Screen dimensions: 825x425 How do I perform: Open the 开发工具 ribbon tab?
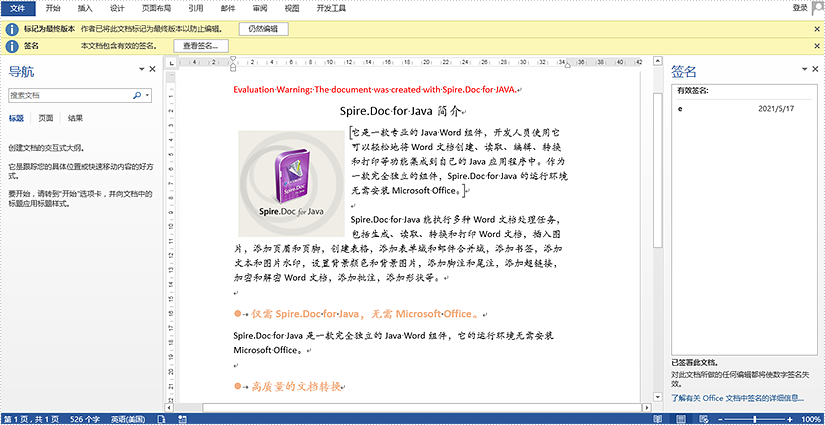click(x=329, y=8)
